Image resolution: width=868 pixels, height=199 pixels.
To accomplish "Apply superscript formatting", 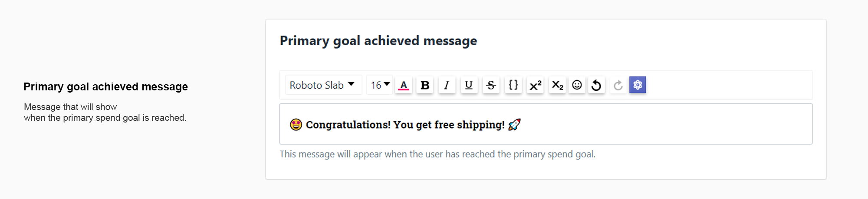I will pos(535,85).
